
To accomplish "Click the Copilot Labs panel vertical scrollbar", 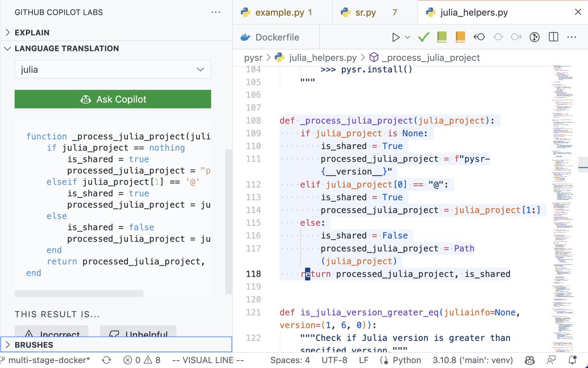I will pos(228,221).
